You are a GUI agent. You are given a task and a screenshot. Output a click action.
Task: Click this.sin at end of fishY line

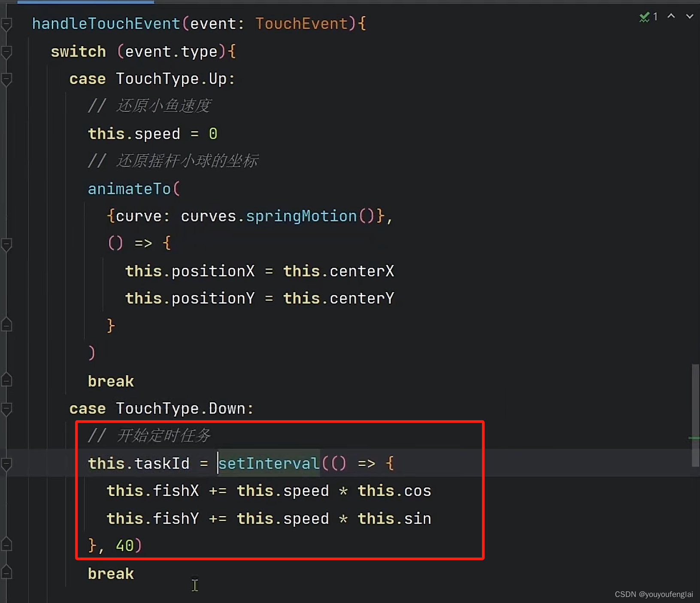[x=394, y=518]
